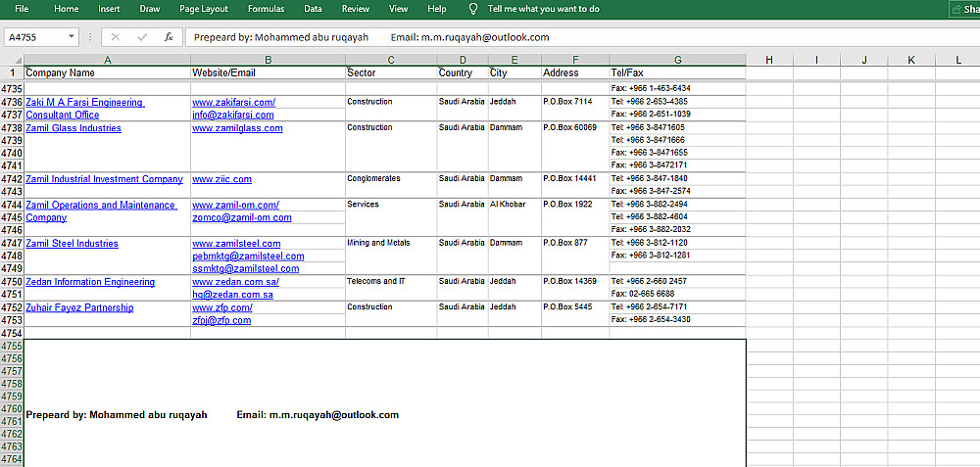Select column B header
The height and width of the screenshot is (467, 980).
click(x=269, y=60)
